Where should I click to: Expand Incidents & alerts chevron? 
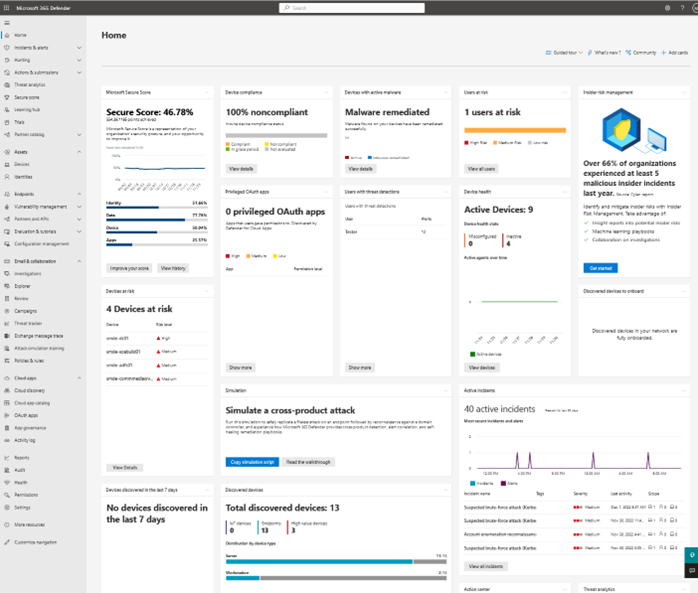(x=79, y=48)
